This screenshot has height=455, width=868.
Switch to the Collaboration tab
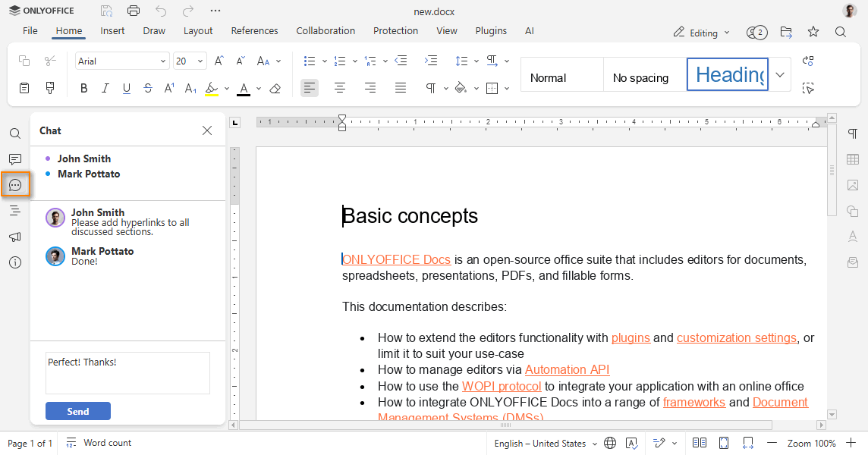pyautogui.click(x=325, y=31)
